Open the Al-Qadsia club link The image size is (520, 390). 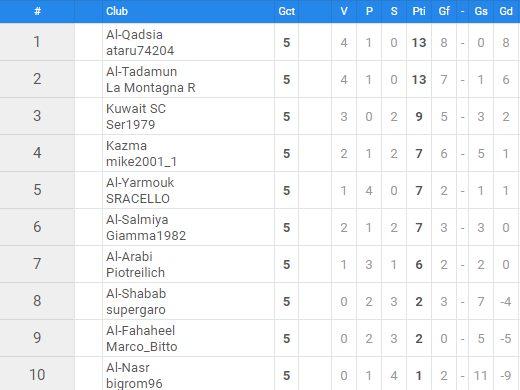click(134, 35)
